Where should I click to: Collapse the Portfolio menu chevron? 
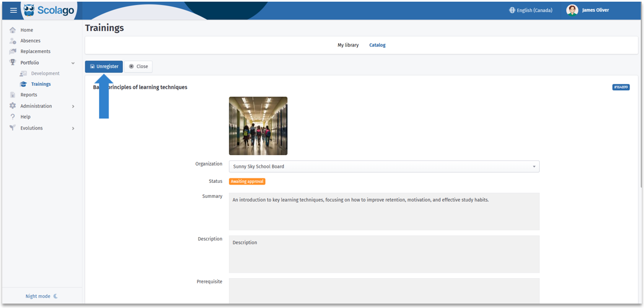73,63
